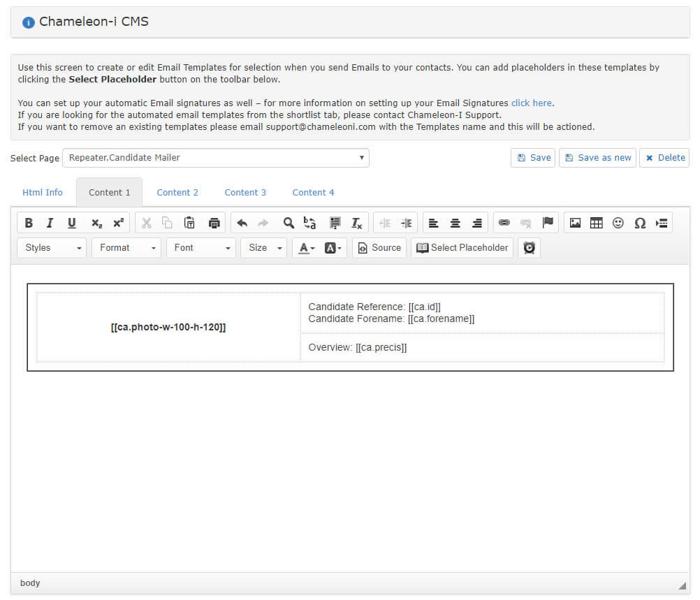Open the Content 2 tab
This screenshot has width=700, height=600.
tap(177, 193)
